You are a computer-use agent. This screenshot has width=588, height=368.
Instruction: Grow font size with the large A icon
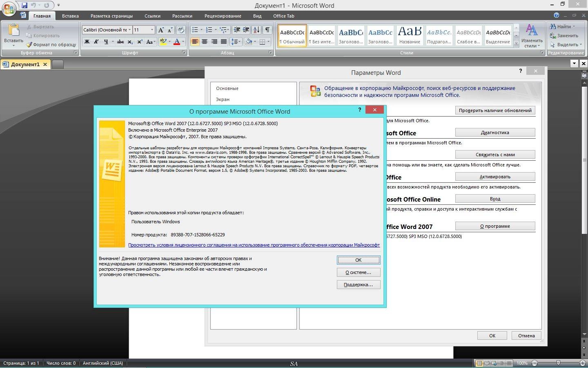tap(161, 30)
